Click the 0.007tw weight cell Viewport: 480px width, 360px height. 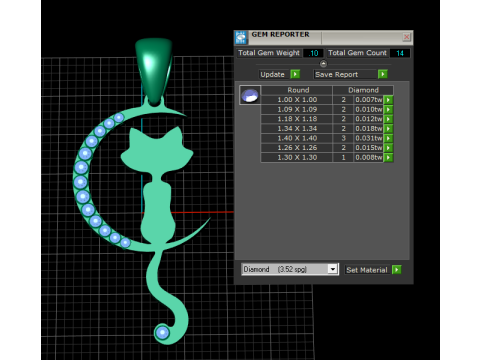point(368,100)
